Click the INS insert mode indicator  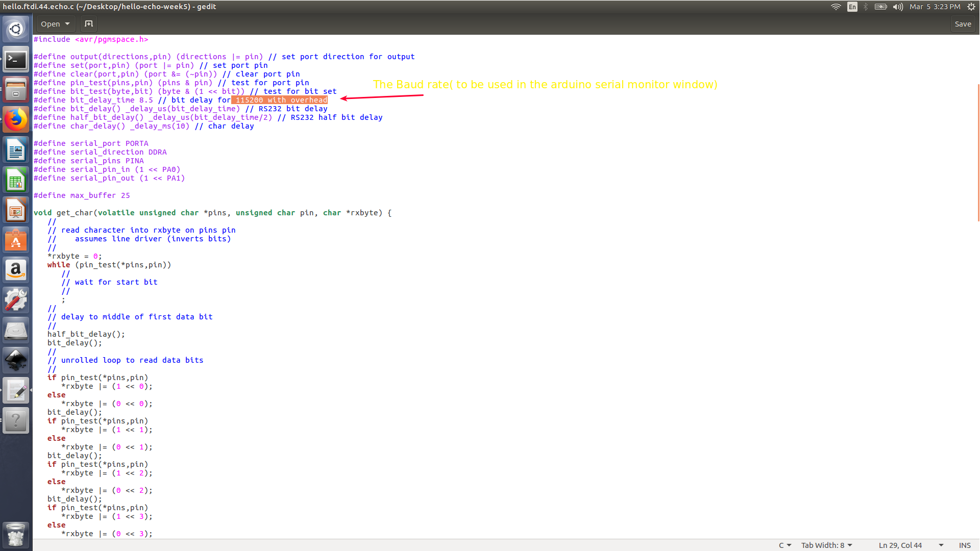pyautogui.click(x=965, y=545)
